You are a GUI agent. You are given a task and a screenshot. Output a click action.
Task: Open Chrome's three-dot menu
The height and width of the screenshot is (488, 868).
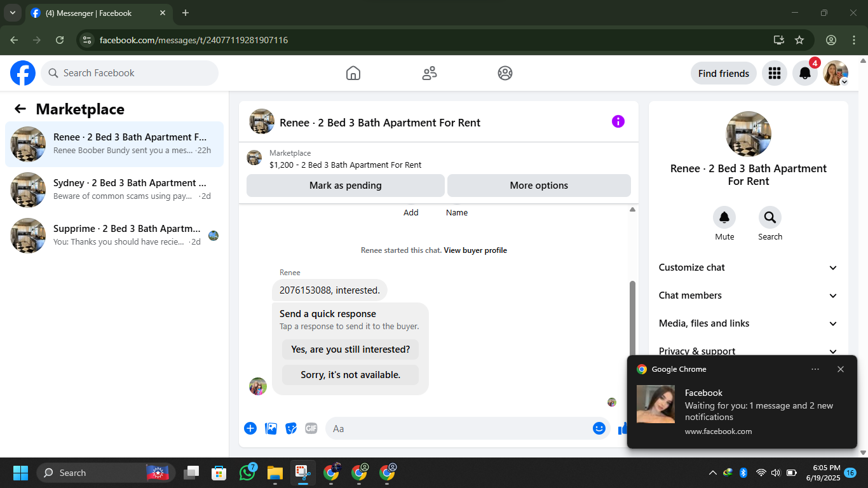[x=853, y=40]
